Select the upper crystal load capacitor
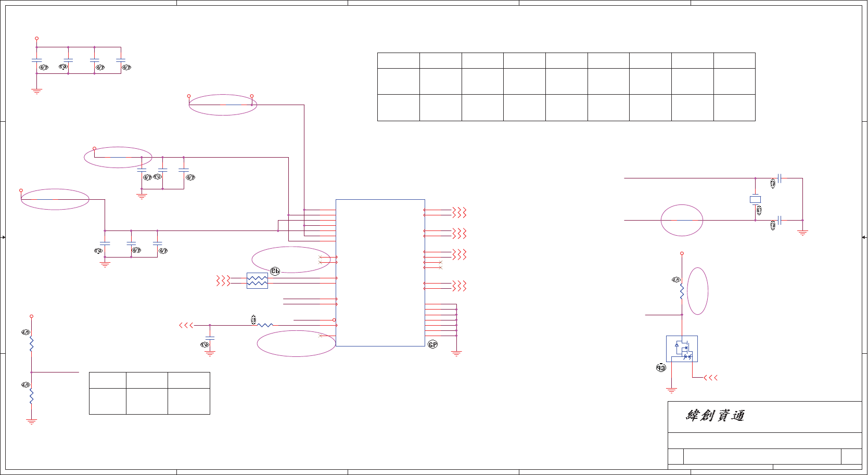Image resolution: width=868 pixels, height=475 pixels. coord(780,178)
